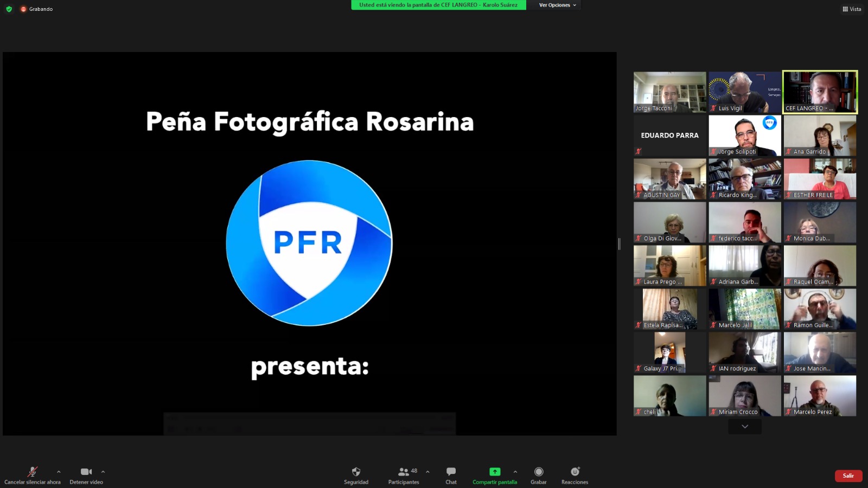
Task: Select federico tacc's video thumbnail
Action: [745, 222]
